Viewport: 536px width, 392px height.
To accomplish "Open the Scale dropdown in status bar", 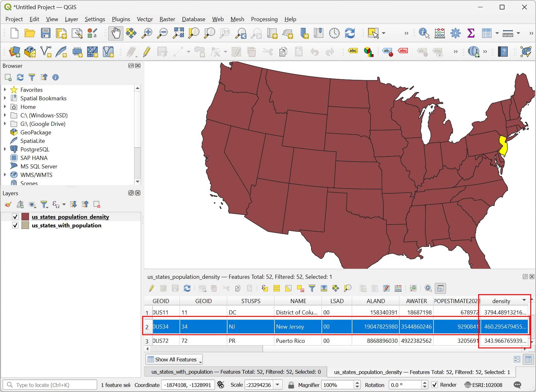I will pos(278,385).
